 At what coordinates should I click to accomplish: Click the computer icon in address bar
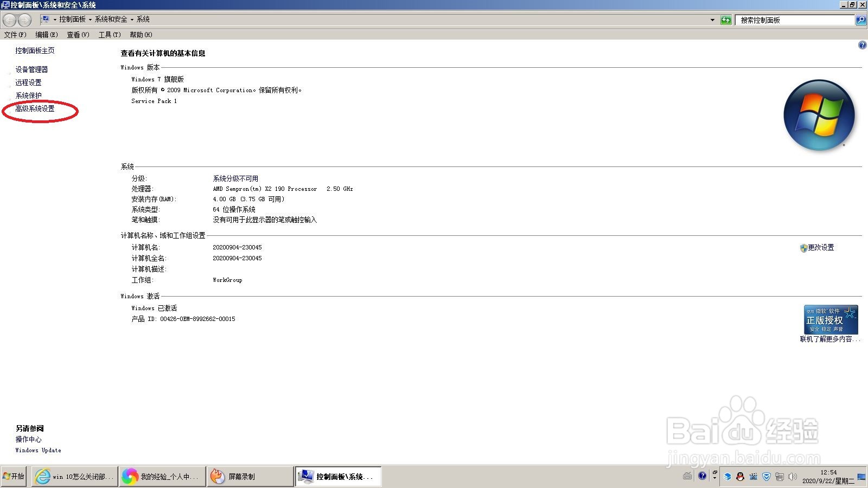(x=46, y=19)
